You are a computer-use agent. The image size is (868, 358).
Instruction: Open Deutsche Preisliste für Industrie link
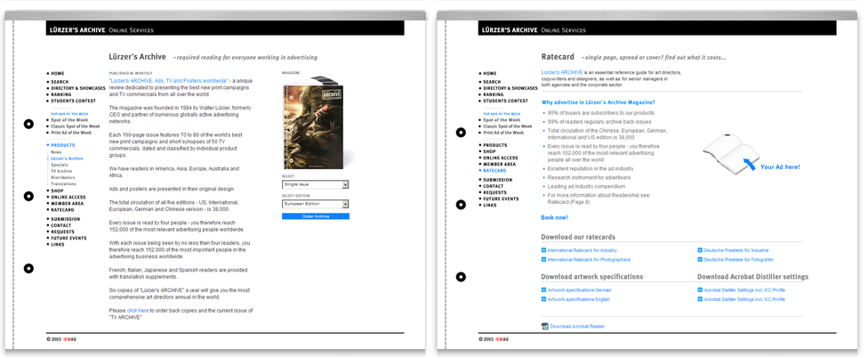pyautogui.click(x=736, y=250)
